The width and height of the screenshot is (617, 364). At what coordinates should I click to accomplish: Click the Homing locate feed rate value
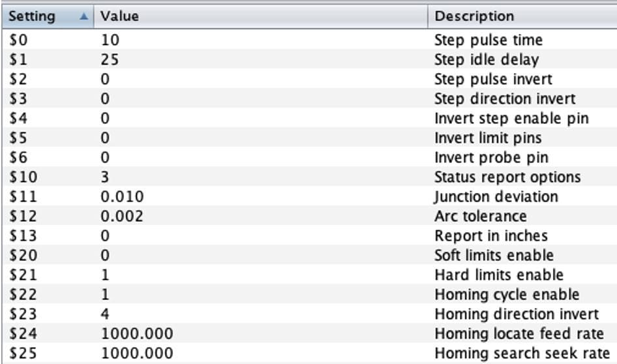(137, 334)
